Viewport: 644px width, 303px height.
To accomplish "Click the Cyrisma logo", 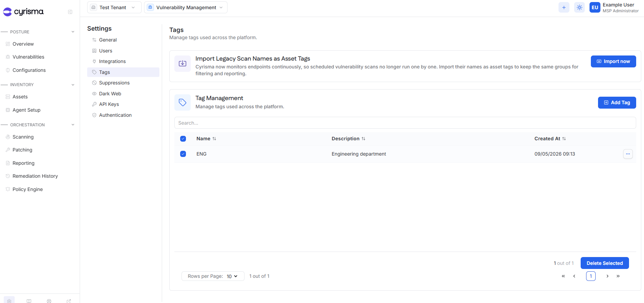I will click(23, 12).
